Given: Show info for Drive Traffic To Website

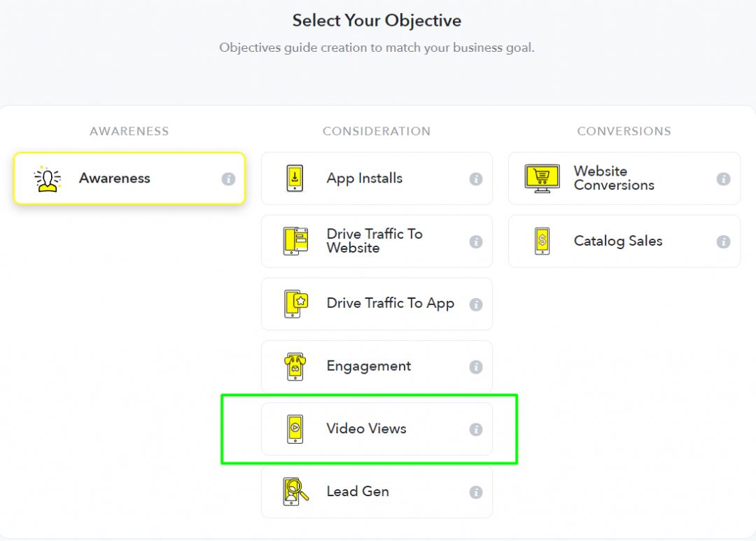Looking at the screenshot, I should (476, 241).
